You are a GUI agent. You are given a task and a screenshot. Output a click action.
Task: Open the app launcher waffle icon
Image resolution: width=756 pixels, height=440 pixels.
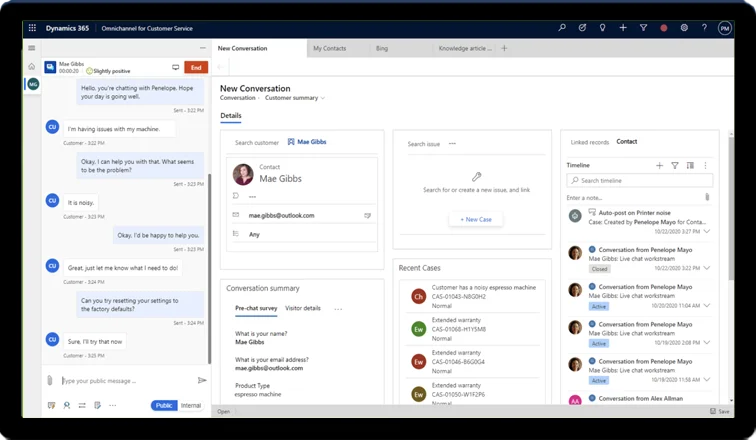[x=32, y=28]
